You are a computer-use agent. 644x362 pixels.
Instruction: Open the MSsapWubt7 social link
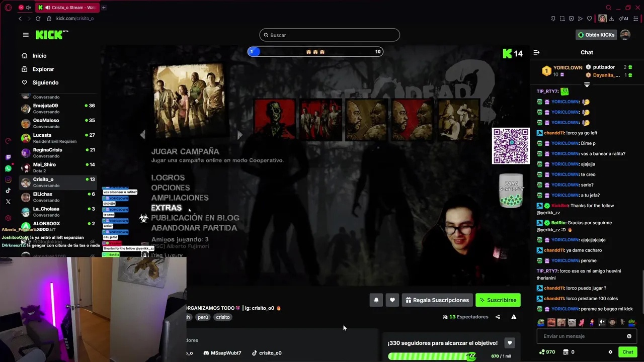click(222, 353)
